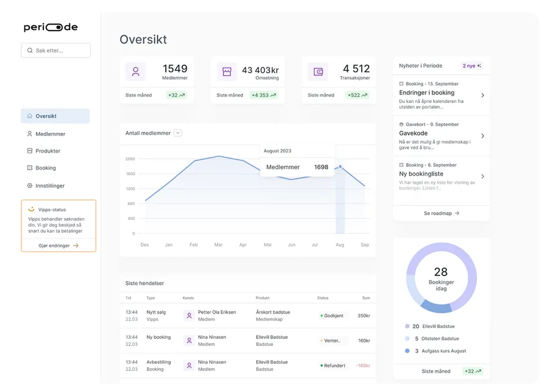Expand the 'Antall medlemmer' dropdown
The image size is (551, 392).
[178, 133]
